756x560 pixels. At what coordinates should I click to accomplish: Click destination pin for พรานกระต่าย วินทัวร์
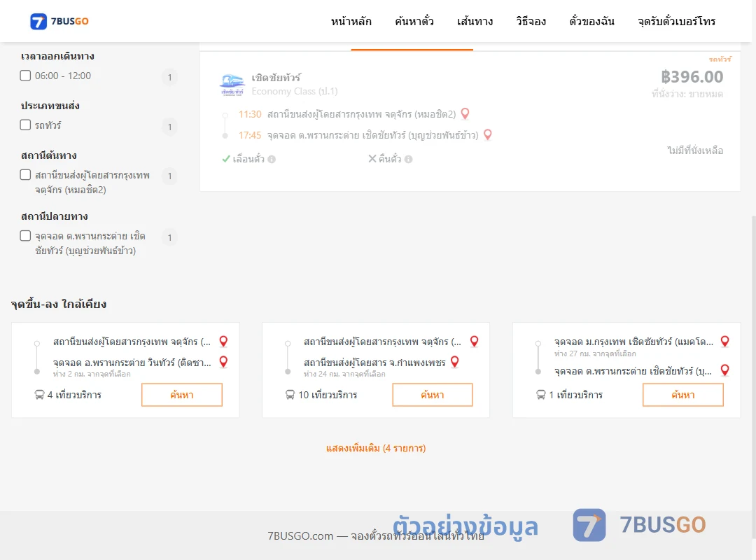[x=224, y=362]
